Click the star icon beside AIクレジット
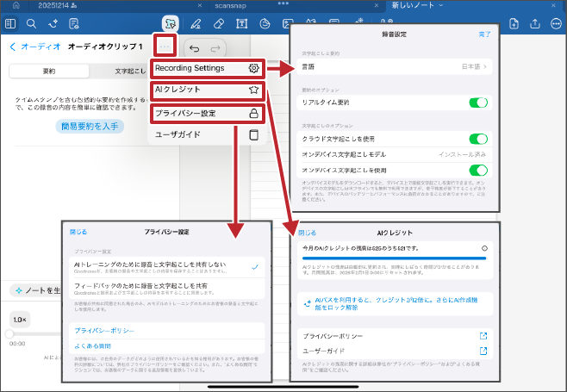Image resolution: width=567 pixels, height=392 pixels. pos(253,90)
